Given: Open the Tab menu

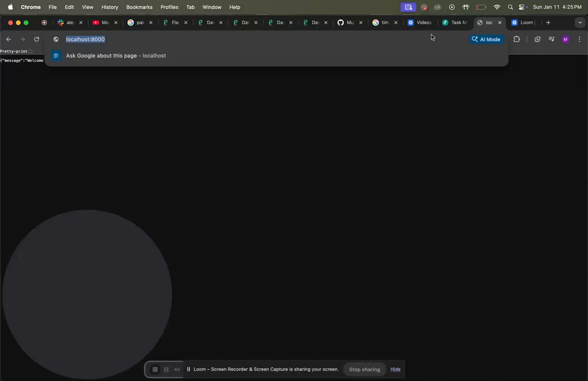Looking at the screenshot, I should click(x=190, y=7).
